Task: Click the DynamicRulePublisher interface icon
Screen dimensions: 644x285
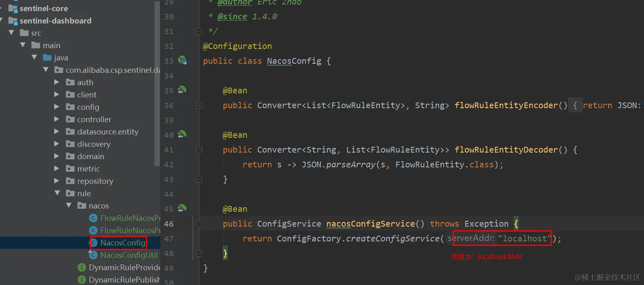Action: click(x=82, y=280)
